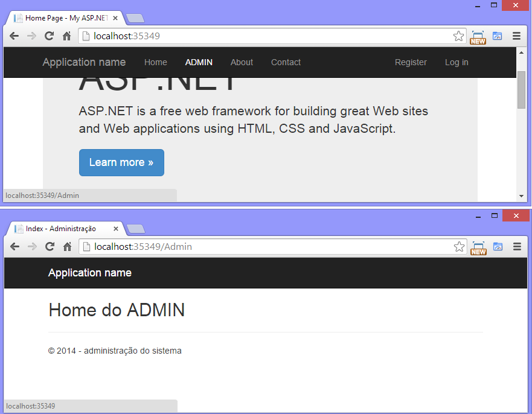This screenshot has height=414, width=532.
Task: Open Application name brand in Admin page
Action: pos(90,273)
